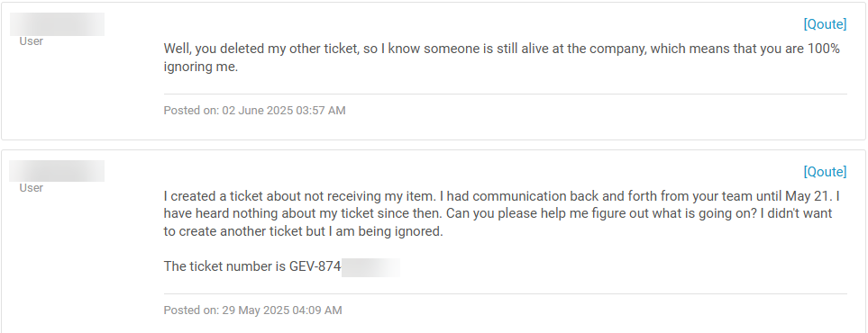Open the blurred username on the May 29 post
The image size is (868, 333).
point(57,171)
